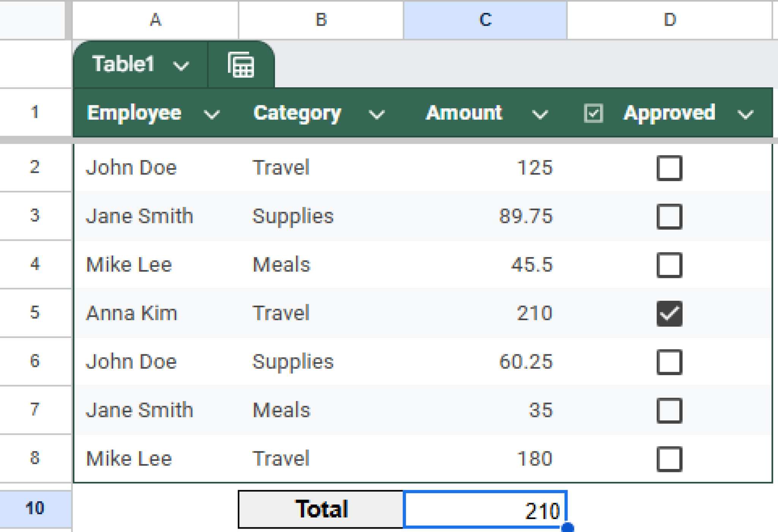Click the table totals calculator icon

coord(241,65)
